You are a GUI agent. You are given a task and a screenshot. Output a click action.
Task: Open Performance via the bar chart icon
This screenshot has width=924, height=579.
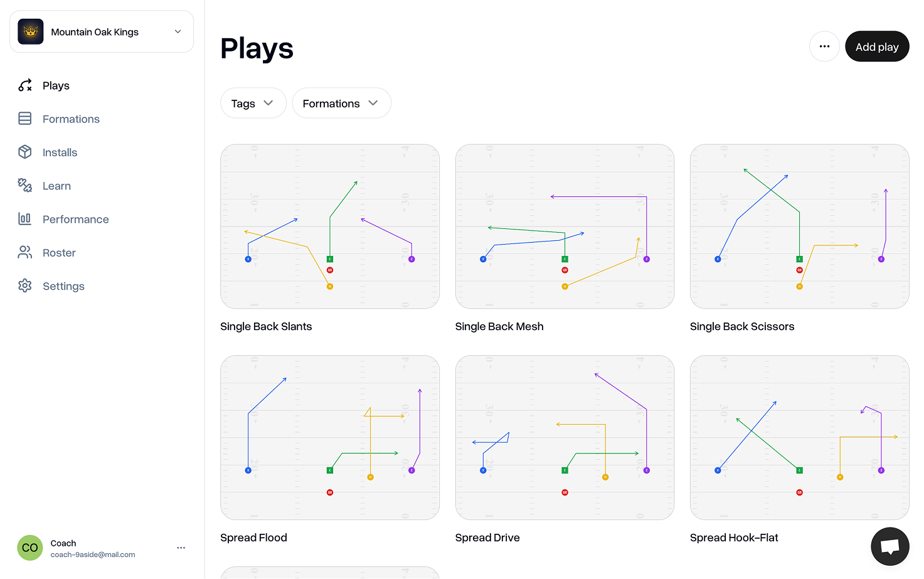(x=24, y=219)
